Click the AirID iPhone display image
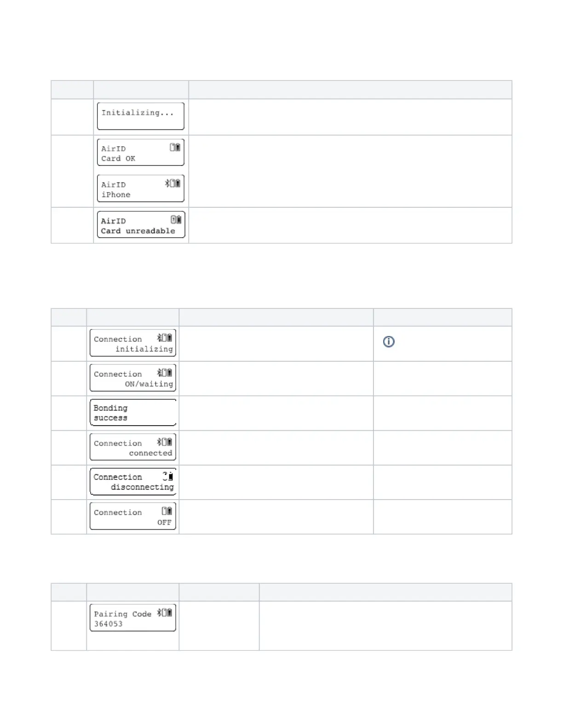Screen dimensions: 563x728 (141, 188)
